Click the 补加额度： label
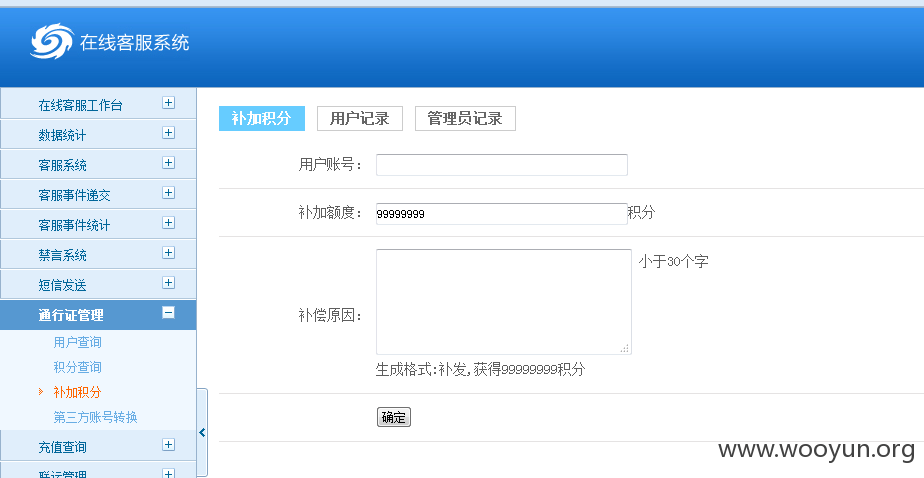Image resolution: width=924 pixels, height=478 pixels. [331, 212]
